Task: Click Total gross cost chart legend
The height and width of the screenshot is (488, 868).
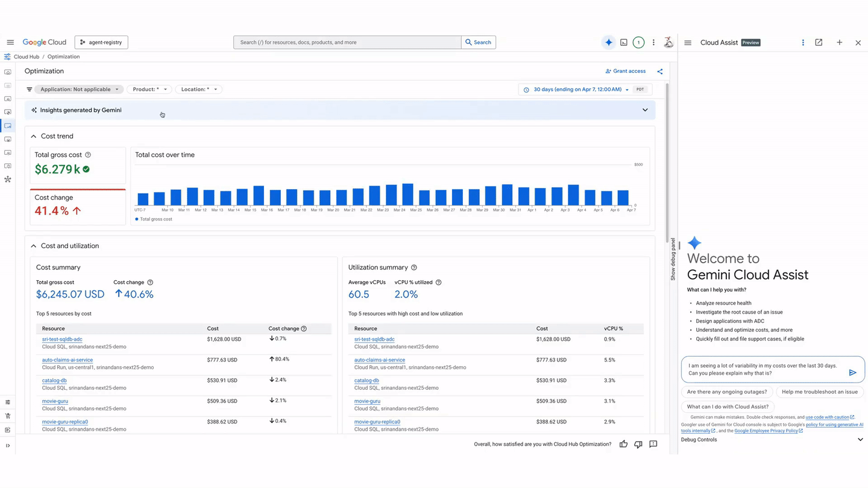Action: pyautogui.click(x=154, y=219)
